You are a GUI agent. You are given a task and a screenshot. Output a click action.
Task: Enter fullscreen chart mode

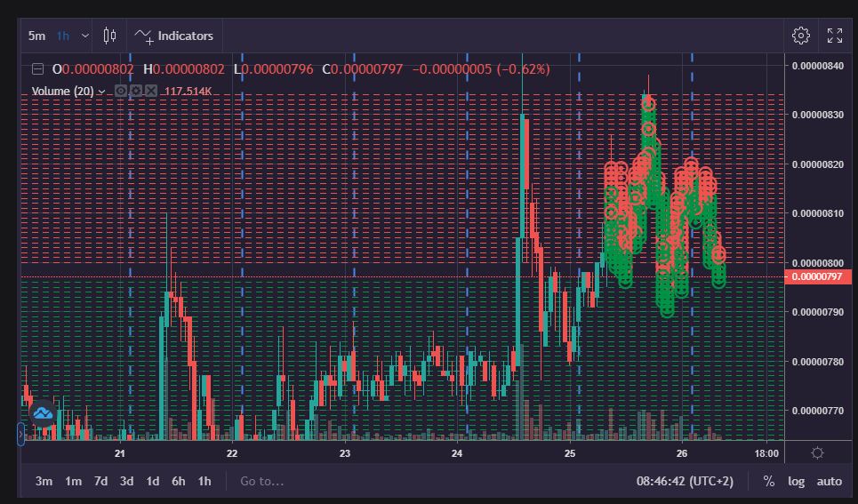coord(835,36)
